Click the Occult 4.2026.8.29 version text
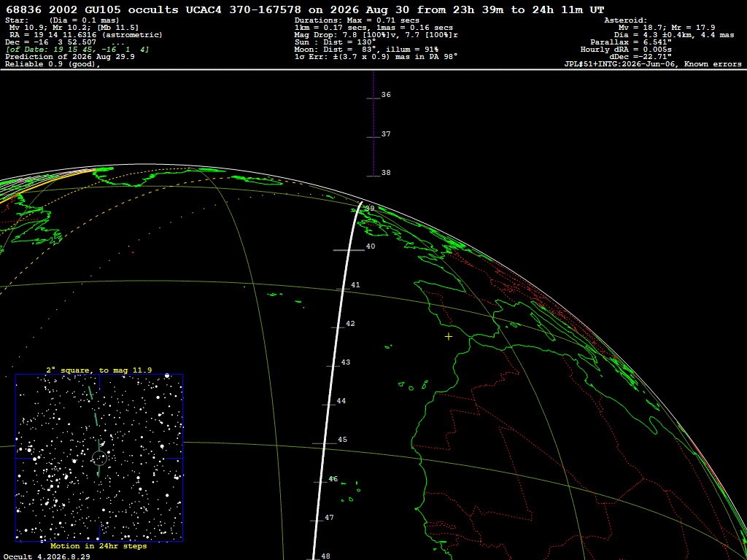This screenshot has height=560, width=747. pos(47,556)
